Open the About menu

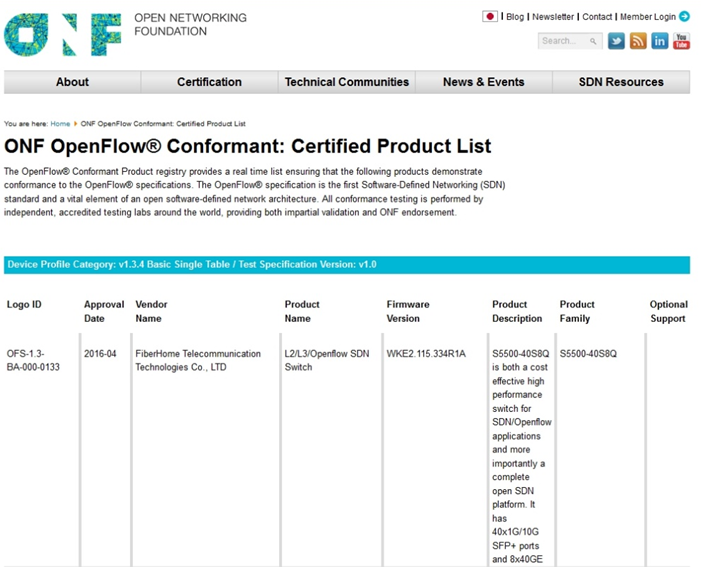tap(72, 82)
